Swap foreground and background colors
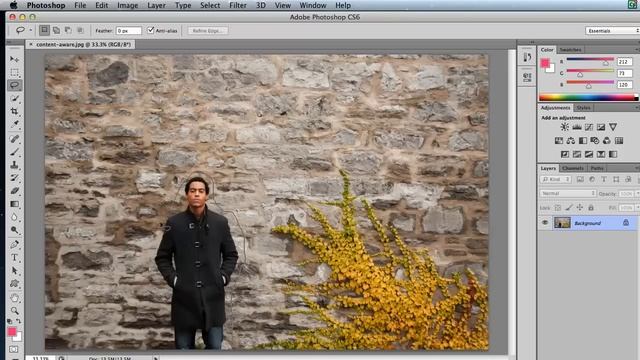Viewport: 640px width, 360px height. pyautogui.click(x=19, y=321)
